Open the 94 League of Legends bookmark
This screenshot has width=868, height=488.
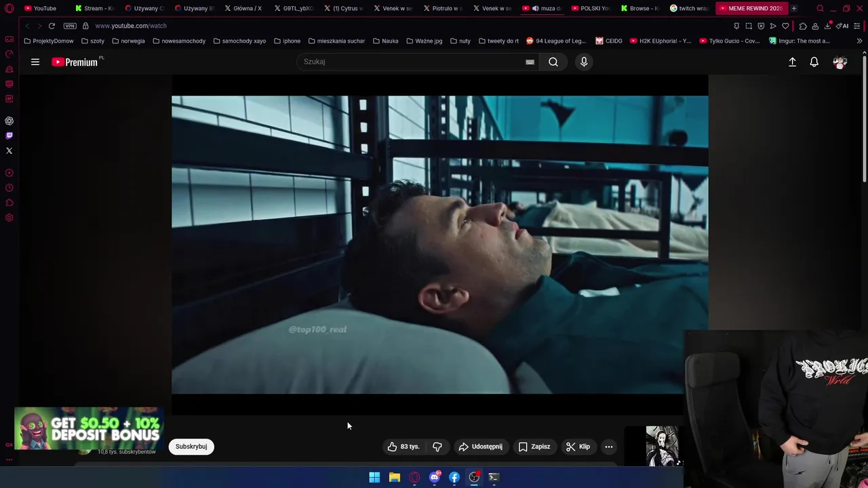pos(556,41)
